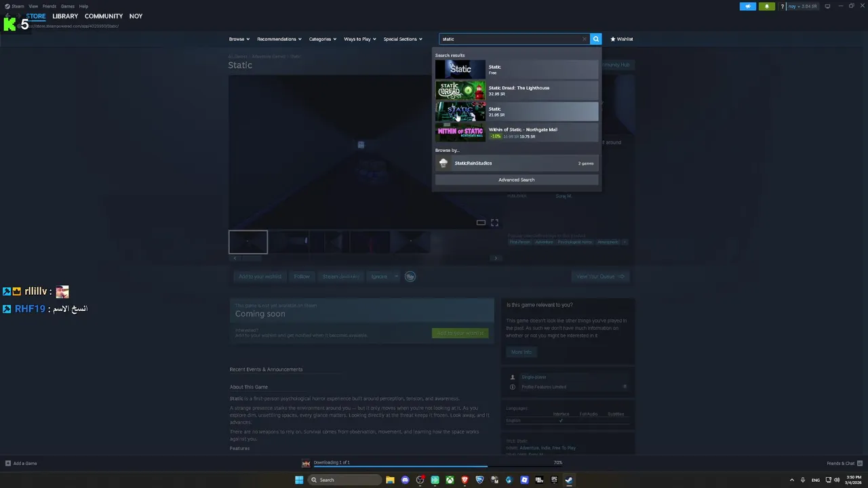Open File Explorer from taskbar
Image resolution: width=868 pixels, height=488 pixels.
pos(390,480)
